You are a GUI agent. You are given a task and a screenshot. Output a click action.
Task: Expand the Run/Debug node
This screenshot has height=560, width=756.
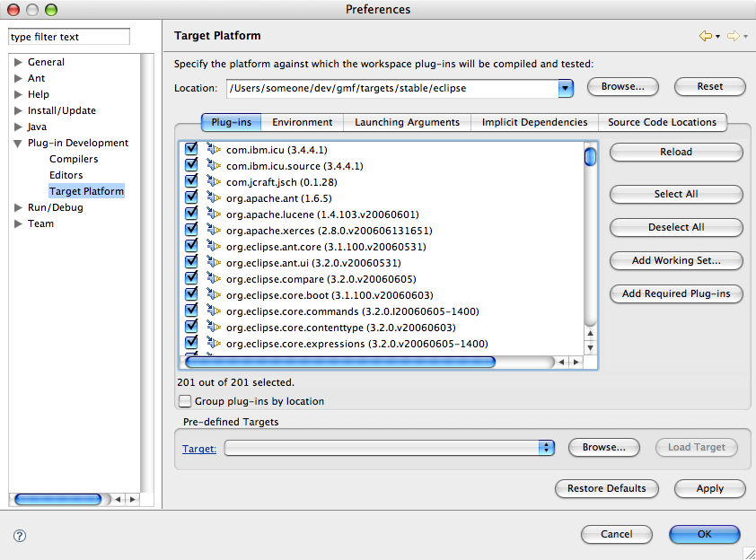[x=18, y=207]
